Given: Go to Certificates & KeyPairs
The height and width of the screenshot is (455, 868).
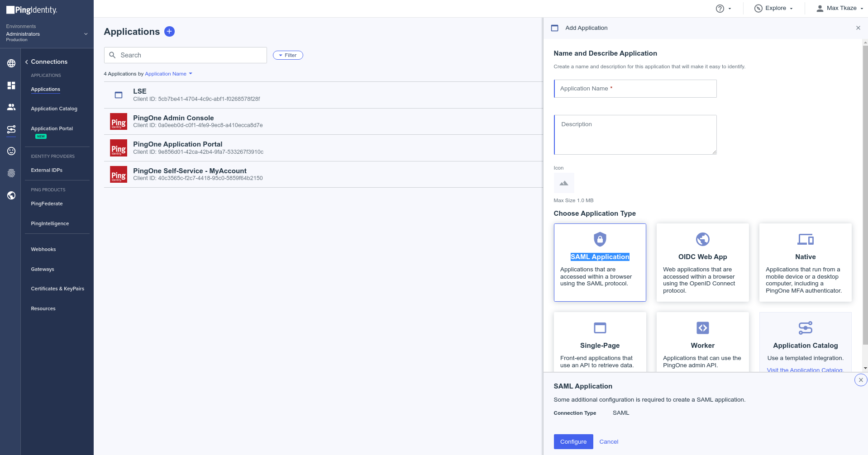Looking at the screenshot, I should tap(57, 289).
